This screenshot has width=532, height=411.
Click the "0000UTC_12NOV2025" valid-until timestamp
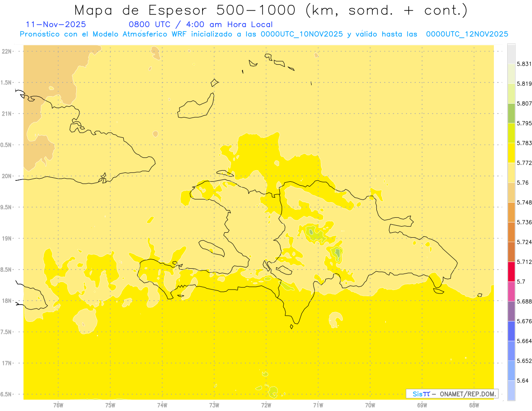click(x=467, y=34)
